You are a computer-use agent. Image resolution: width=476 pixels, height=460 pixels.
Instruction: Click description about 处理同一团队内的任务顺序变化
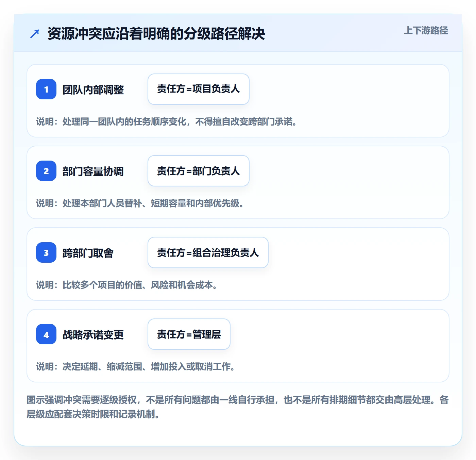(167, 122)
